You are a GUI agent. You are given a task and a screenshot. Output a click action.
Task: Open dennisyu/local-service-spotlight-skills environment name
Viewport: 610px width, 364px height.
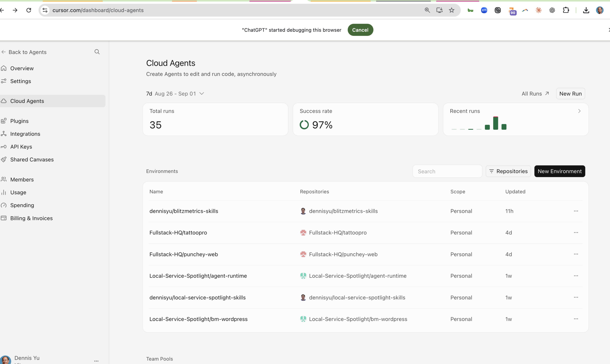tap(197, 297)
